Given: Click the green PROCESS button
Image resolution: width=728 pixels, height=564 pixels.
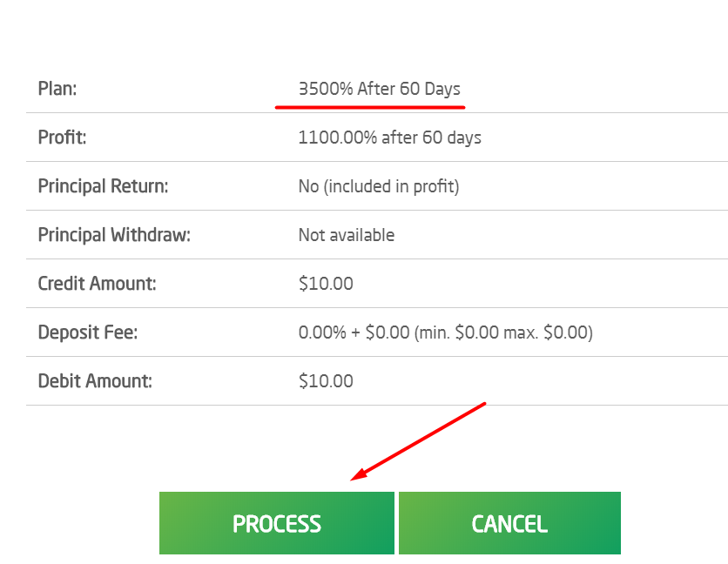Looking at the screenshot, I should click(x=276, y=523).
